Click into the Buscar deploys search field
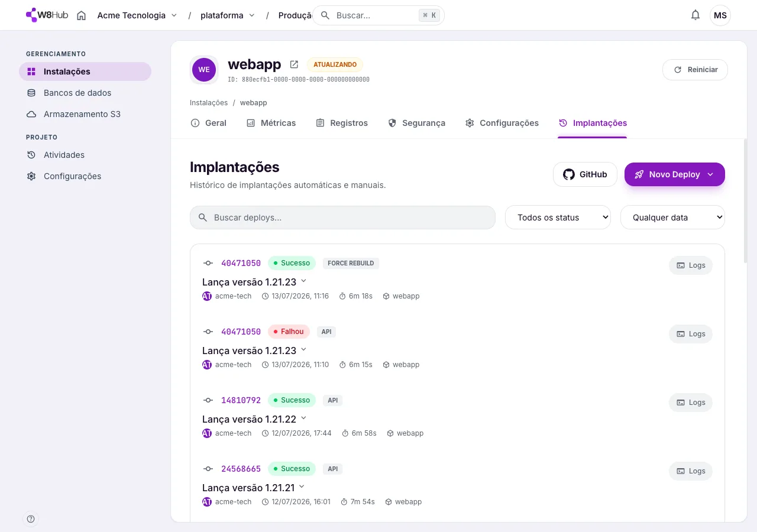The width and height of the screenshot is (757, 532). tap(342, 218)
